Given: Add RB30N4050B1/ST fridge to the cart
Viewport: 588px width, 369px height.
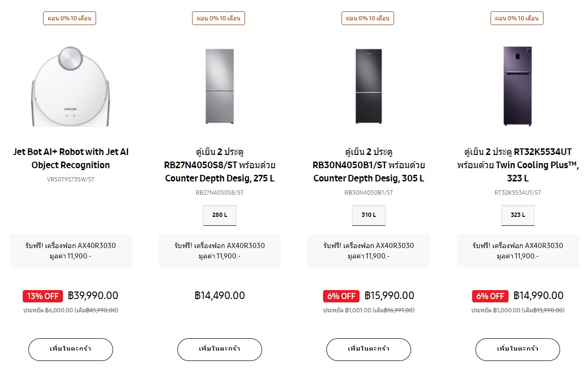Looking at the screenshot, I should [369, 350].
